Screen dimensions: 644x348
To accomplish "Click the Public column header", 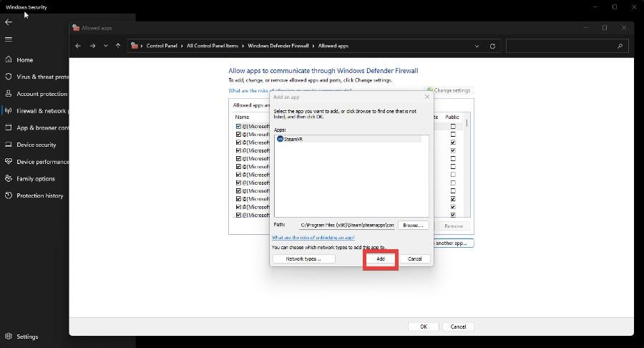I will tap(452, 117).
